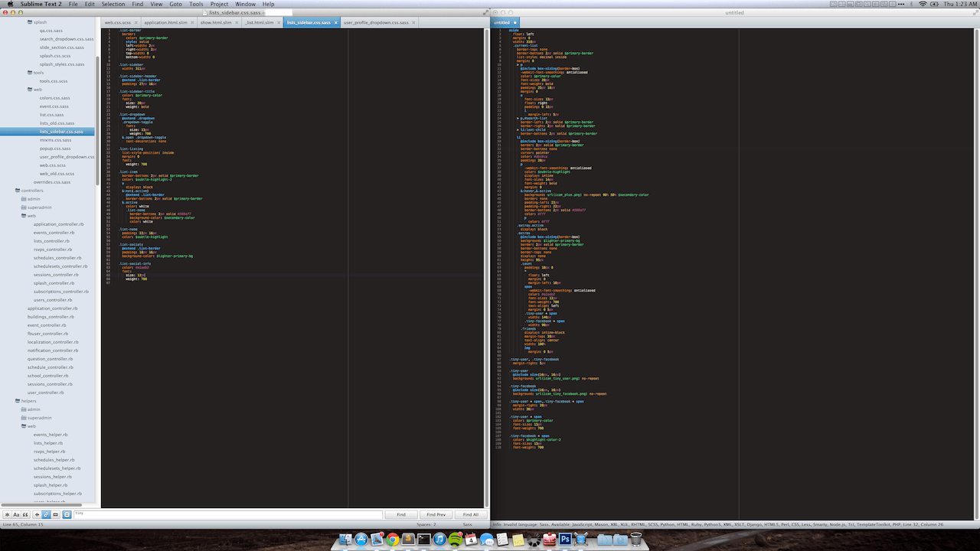Open lists_controller.rb in sidebar
Viewport: 980px width, 551px height.
(51, 241)
